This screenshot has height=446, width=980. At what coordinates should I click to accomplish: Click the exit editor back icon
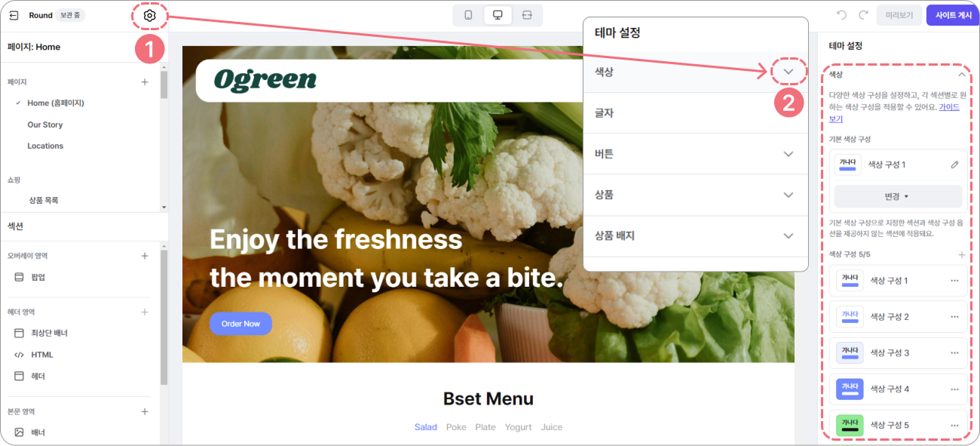point(14,15)
